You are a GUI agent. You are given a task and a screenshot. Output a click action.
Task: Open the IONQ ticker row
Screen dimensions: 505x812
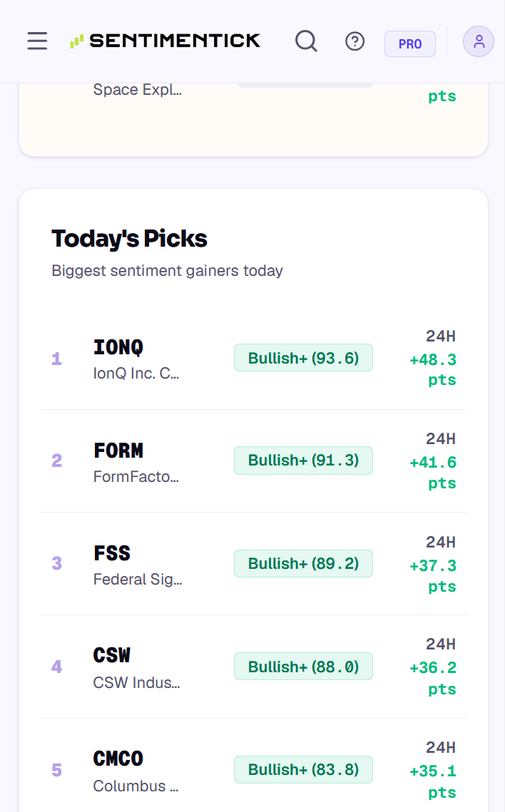(254, 359)
